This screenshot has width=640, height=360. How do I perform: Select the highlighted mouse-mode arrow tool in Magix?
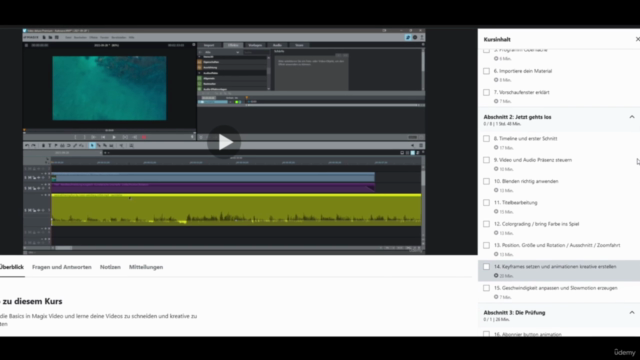(92, 145)
